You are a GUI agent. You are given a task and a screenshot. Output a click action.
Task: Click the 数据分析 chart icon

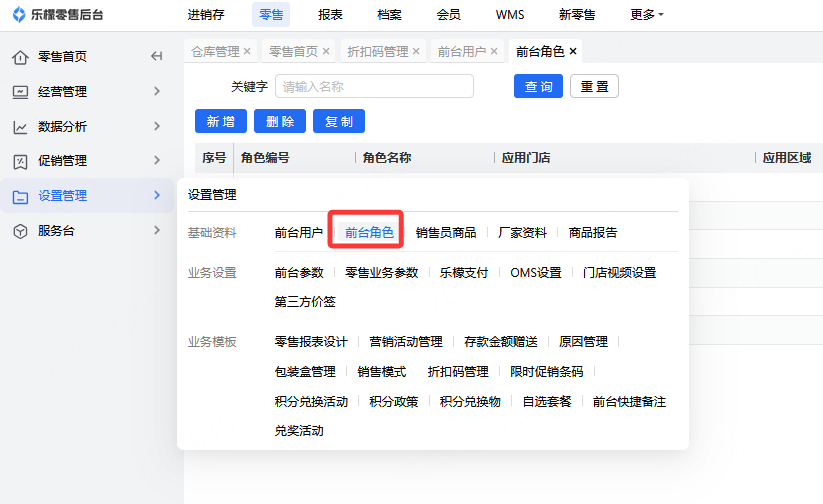click(x=20, y=127)
